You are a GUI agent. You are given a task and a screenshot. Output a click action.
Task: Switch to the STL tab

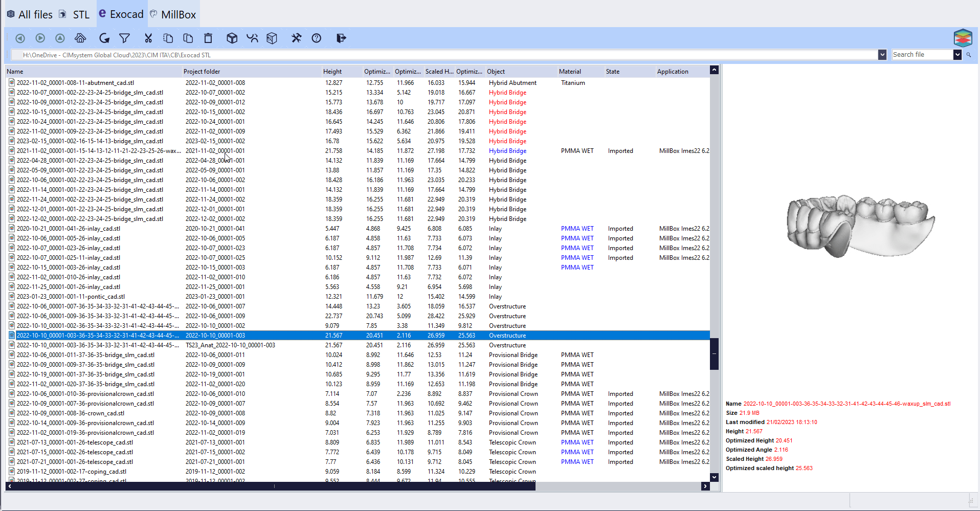(x=75, y=14)
